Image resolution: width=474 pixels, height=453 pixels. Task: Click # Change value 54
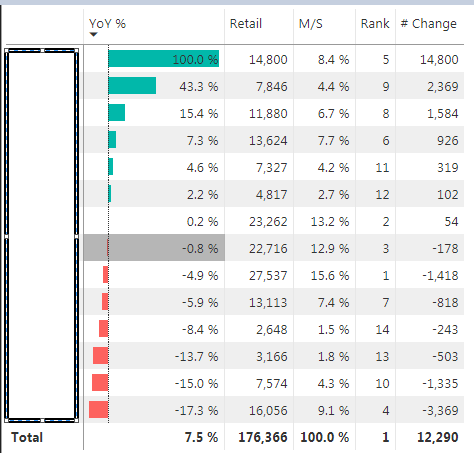451,222
